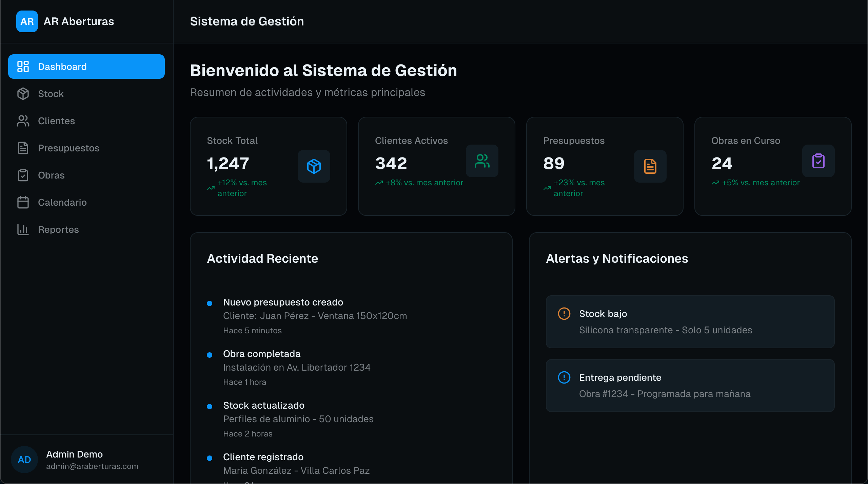The image size is (868, 484).
Task: Click the orange warning icon on Stock bajo
Action: point(564,314)
